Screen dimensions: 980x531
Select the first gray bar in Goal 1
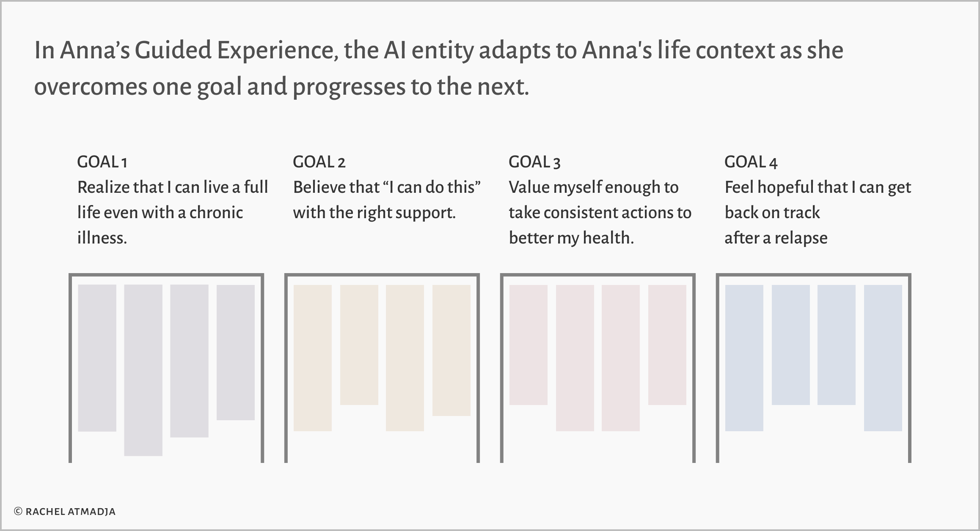[x=97, y=358]
